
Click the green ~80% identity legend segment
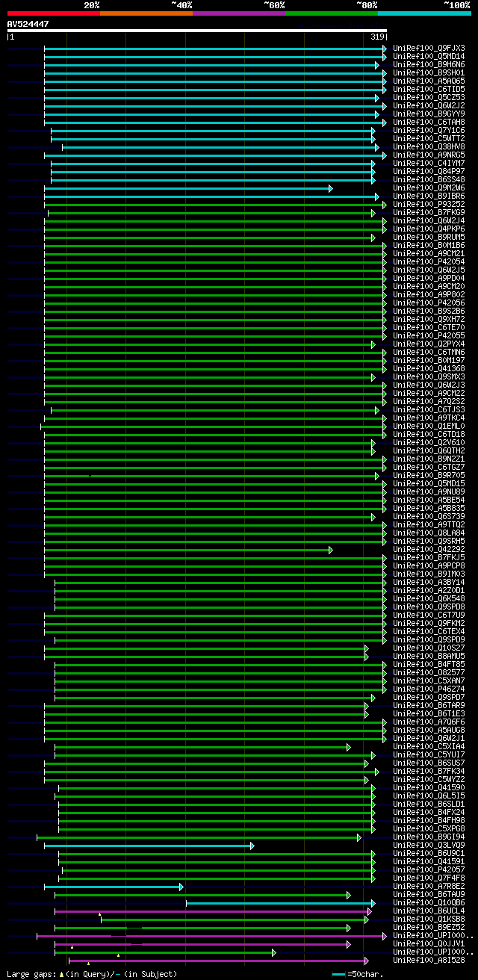pos(331,13)
